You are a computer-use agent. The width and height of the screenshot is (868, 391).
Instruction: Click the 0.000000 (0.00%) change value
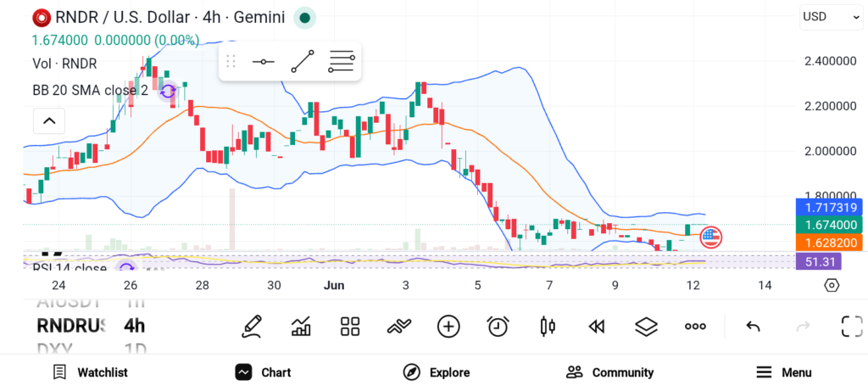tap(147, 41)
